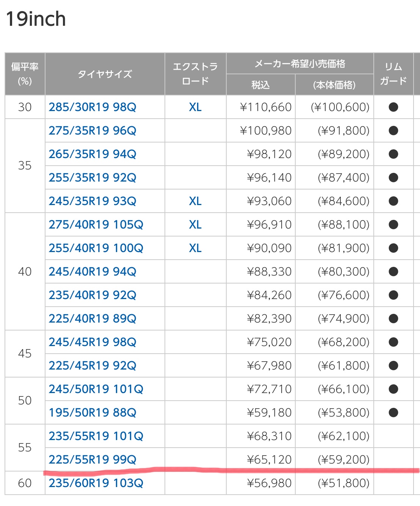Open the 275/35R19 96Q tire link
Image resolution: width=420 pixels, height=506 pixels.
(x=92, y=131)
